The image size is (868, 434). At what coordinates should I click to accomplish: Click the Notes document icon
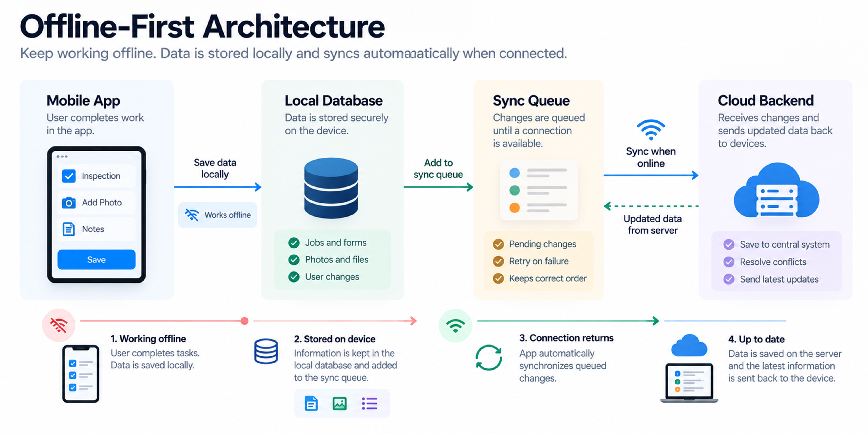point(69,229)
